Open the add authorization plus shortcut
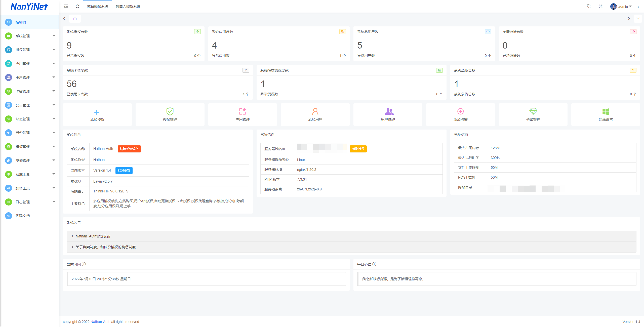The image size is (644, 327). 97,112
